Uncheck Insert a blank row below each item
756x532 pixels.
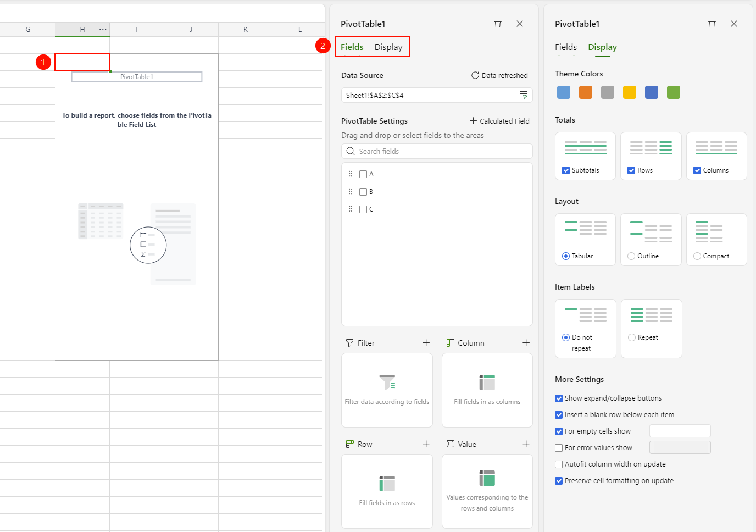click(559, 415)
